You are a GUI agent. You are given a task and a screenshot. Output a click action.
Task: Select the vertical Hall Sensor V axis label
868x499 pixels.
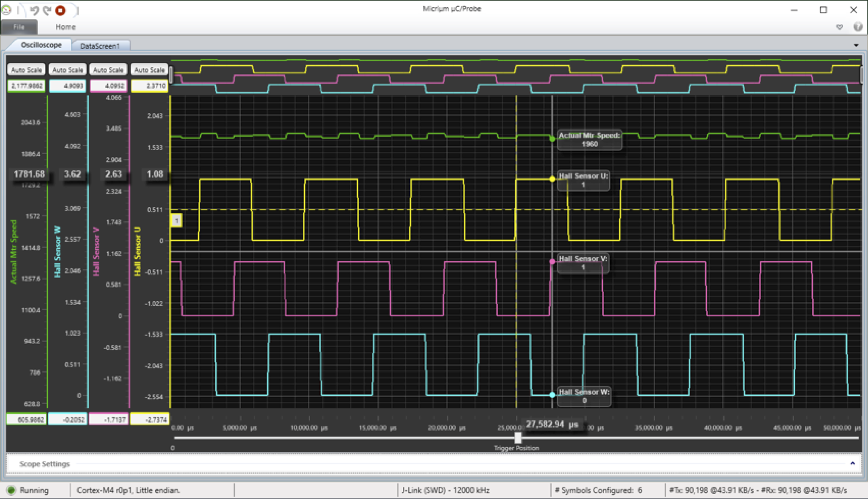pos(96,251)
